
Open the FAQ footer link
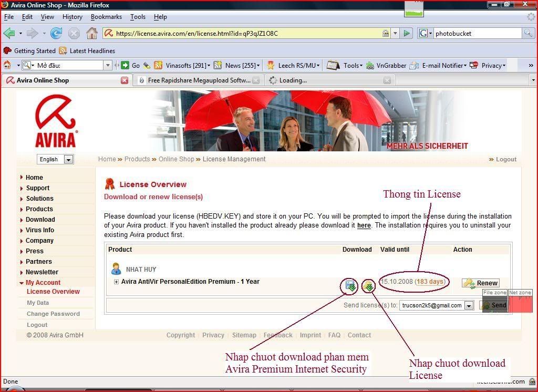point(334,335)
